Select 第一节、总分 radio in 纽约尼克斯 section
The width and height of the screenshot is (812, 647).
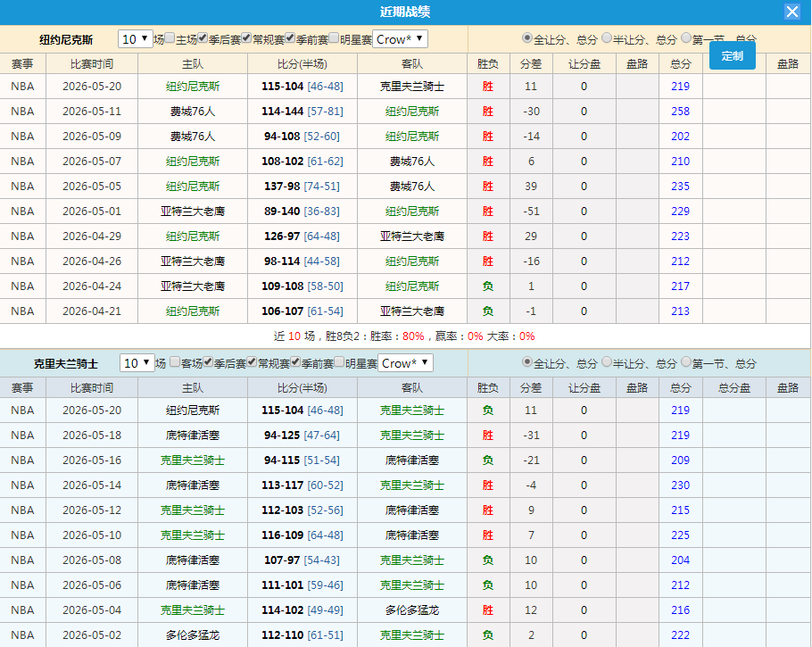coord(686,37)
